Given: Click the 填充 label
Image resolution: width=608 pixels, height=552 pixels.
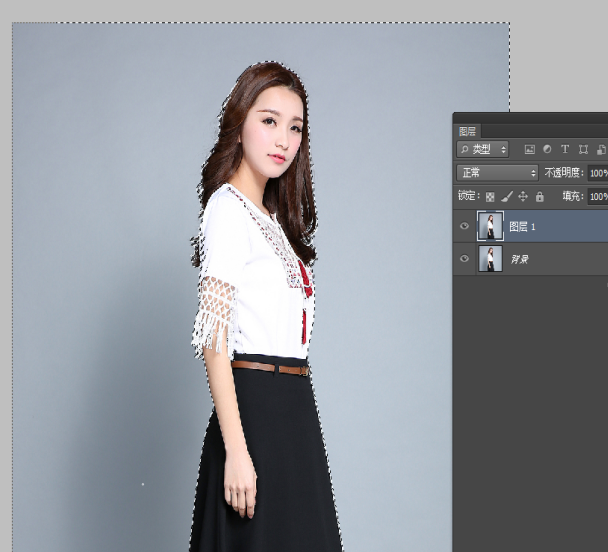Looking at the screenshot, I should (x=572, y=196).
